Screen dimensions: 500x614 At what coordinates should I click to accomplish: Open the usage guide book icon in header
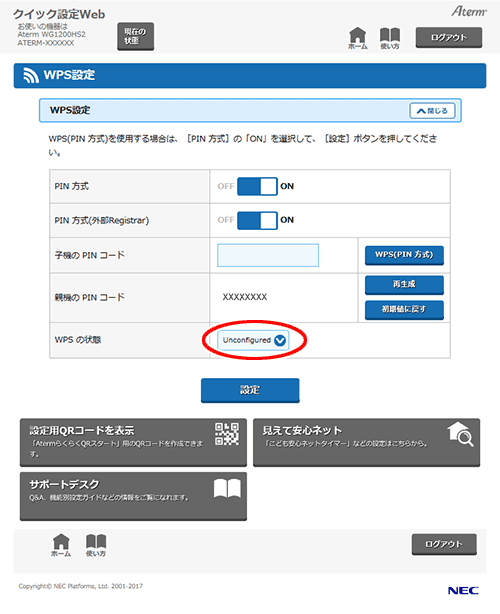click(x=390, y=38)
